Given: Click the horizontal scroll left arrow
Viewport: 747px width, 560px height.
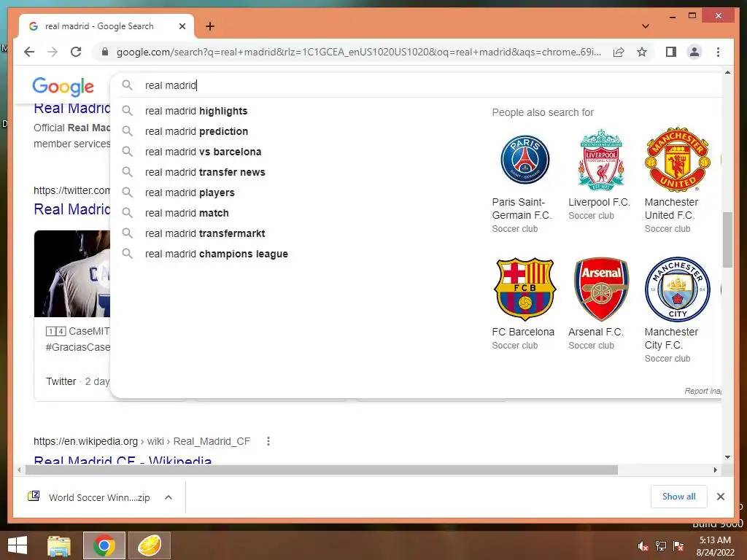Looking at the screenshot, I should (18, 470).
